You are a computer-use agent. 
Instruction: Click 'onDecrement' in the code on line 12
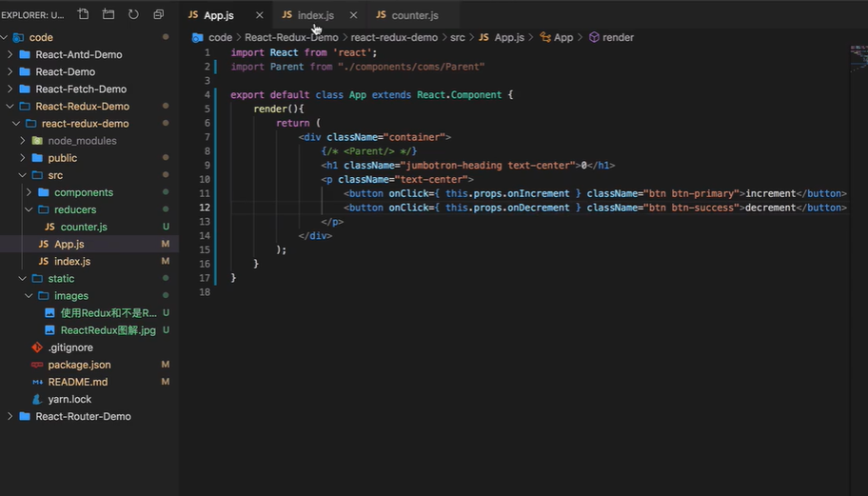pos(538,208)
